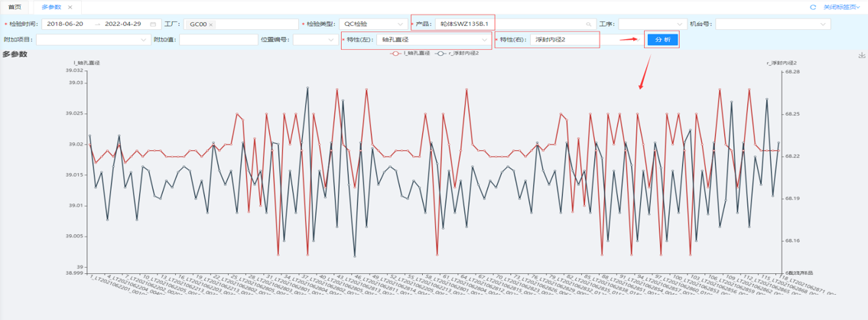Expand the 机台号 dropdown

pos(772,24)
